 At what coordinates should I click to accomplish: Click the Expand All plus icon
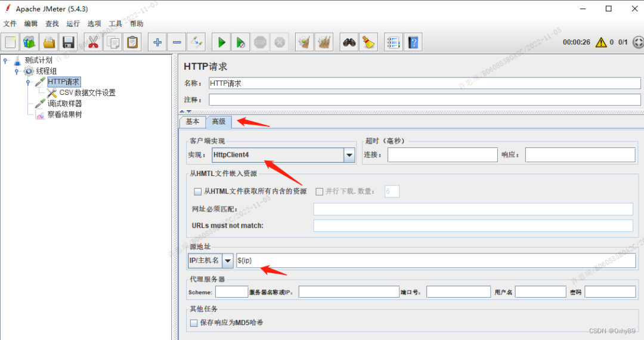pos(157,42)
